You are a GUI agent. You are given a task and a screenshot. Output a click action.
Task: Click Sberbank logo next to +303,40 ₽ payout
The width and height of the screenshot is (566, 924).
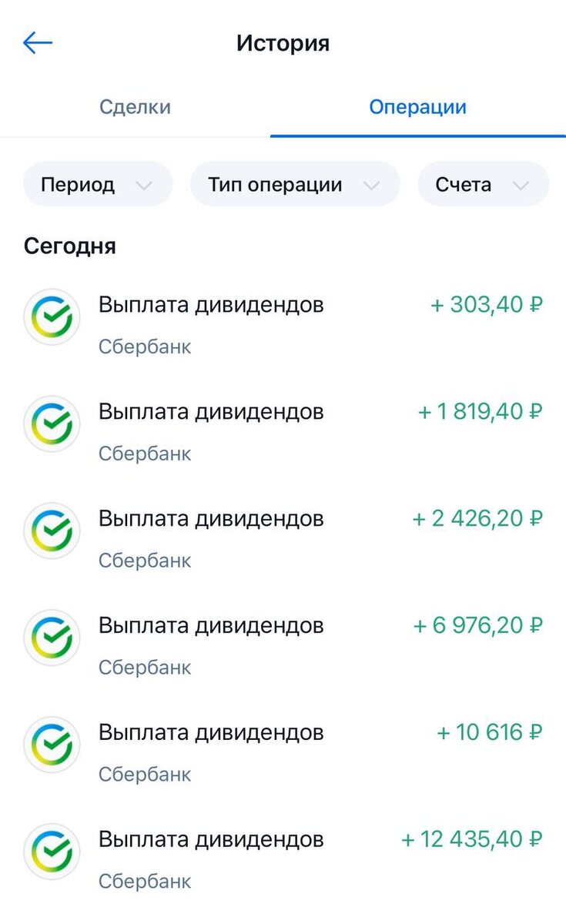52,316
